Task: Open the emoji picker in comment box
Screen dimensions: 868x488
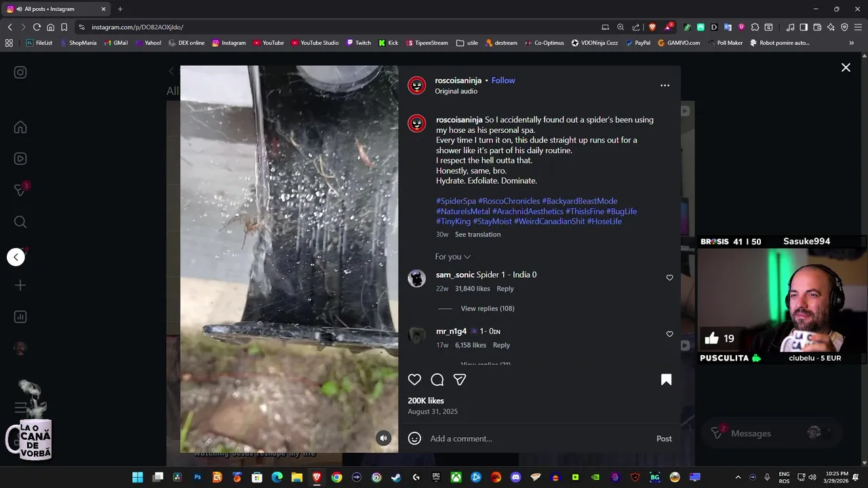Action: pos(414,439)
